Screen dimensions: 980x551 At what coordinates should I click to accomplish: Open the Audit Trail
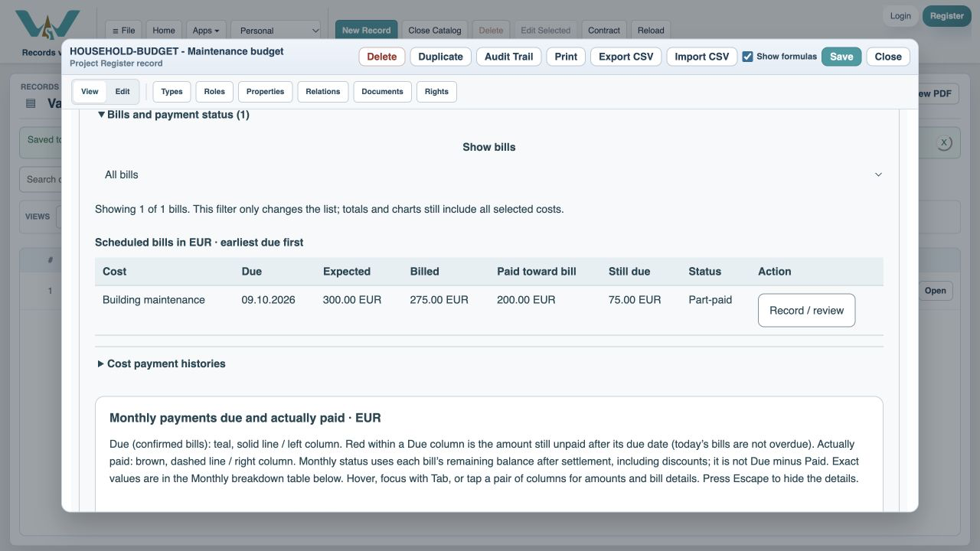(x=509, y=57)
